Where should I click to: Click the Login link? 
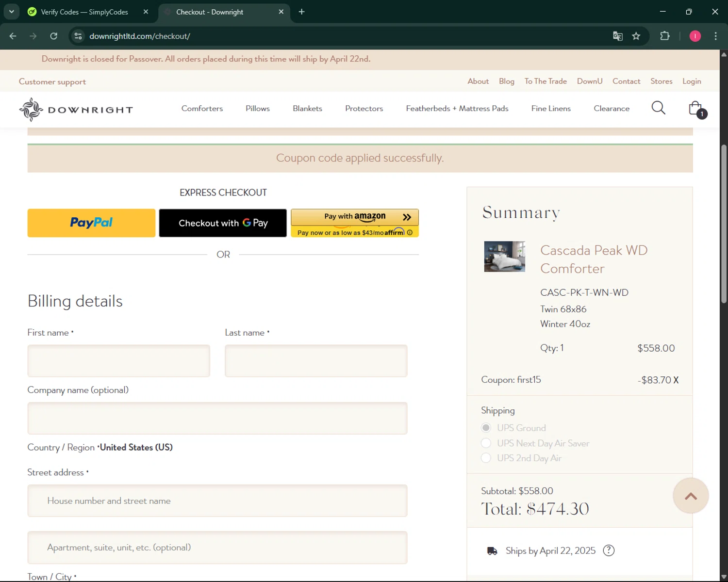692,81
